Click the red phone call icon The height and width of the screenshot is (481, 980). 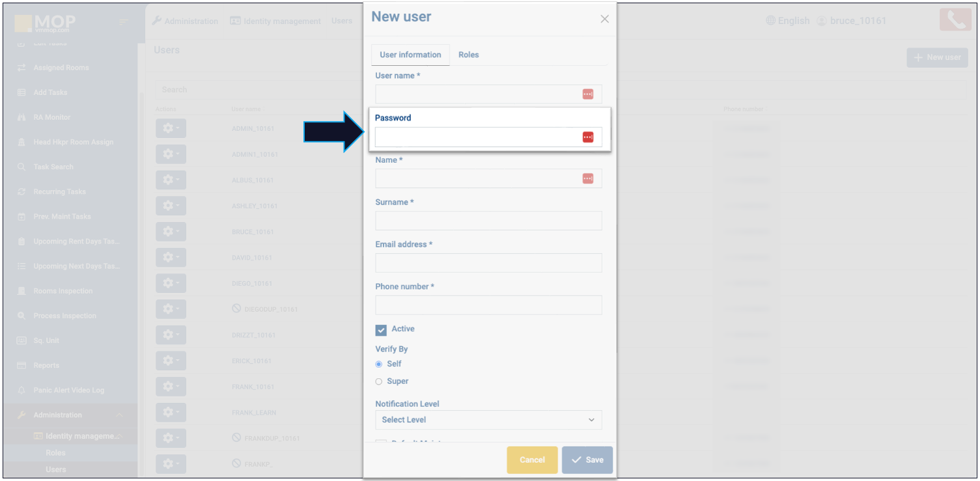pos(955,20)
